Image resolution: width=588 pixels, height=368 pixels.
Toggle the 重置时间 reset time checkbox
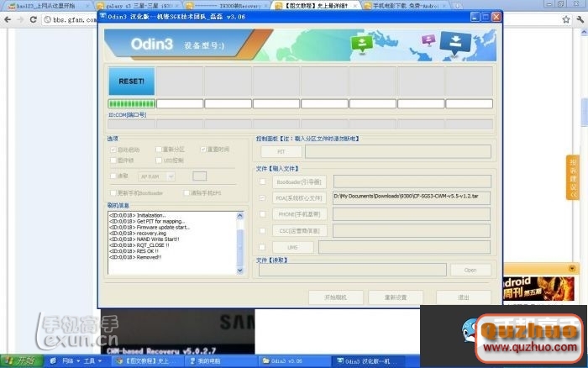203,150
